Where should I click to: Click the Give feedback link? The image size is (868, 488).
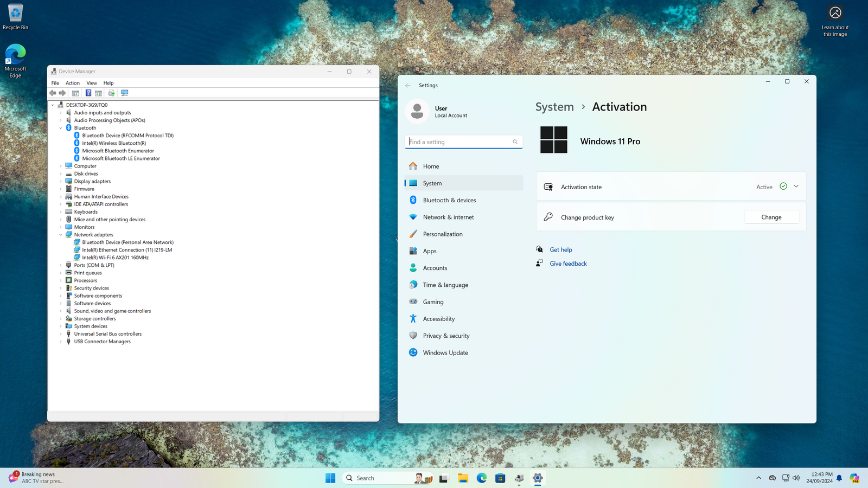coord(568,264)
